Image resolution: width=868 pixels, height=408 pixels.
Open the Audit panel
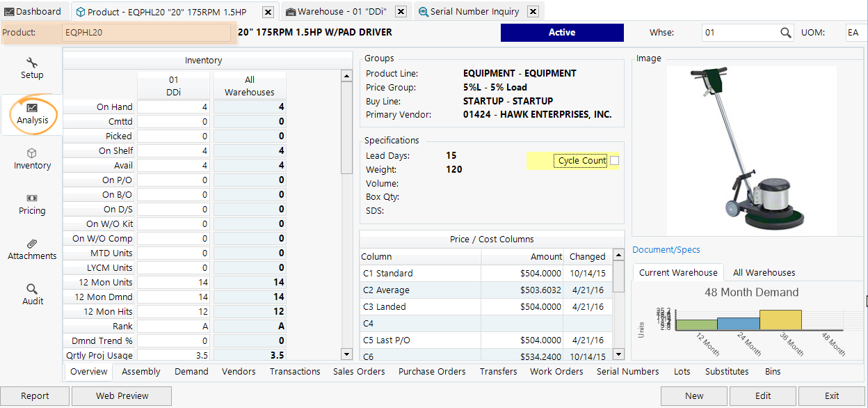31,295
